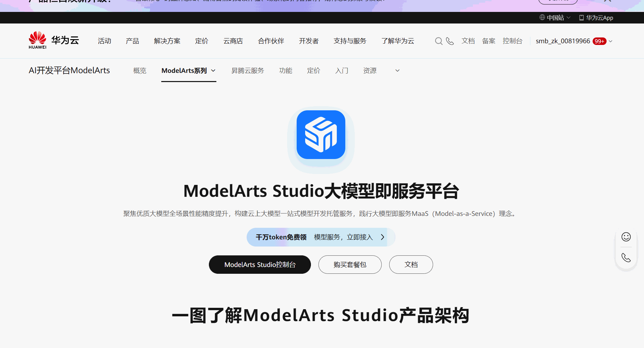Switch to the 资源 tab
Image resolution: width=644 pixels, height=348 pixels.
pyautogui.click(x=370, y=70)
